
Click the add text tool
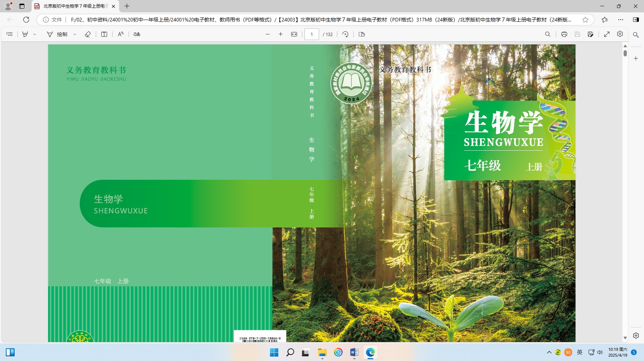pyautogui.click(x=104, y=34)
